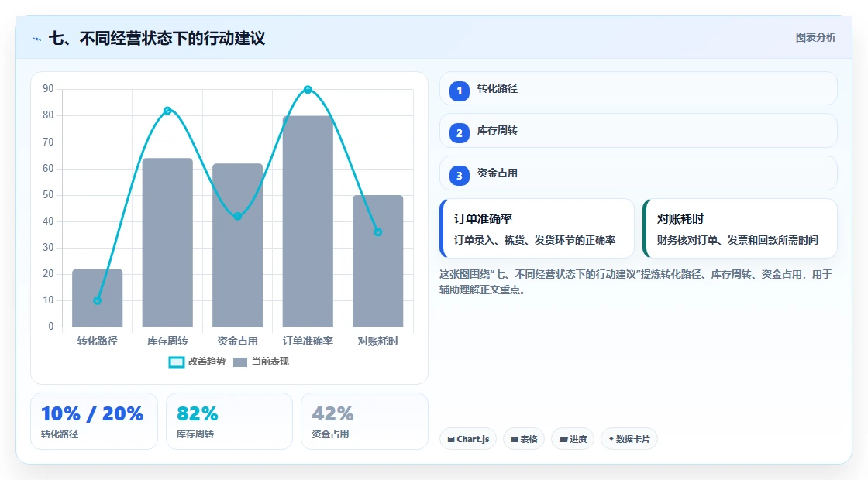
Task: Click the 转化路径 x-axis label
Action: pyautogui.click(x=98, y=341)
